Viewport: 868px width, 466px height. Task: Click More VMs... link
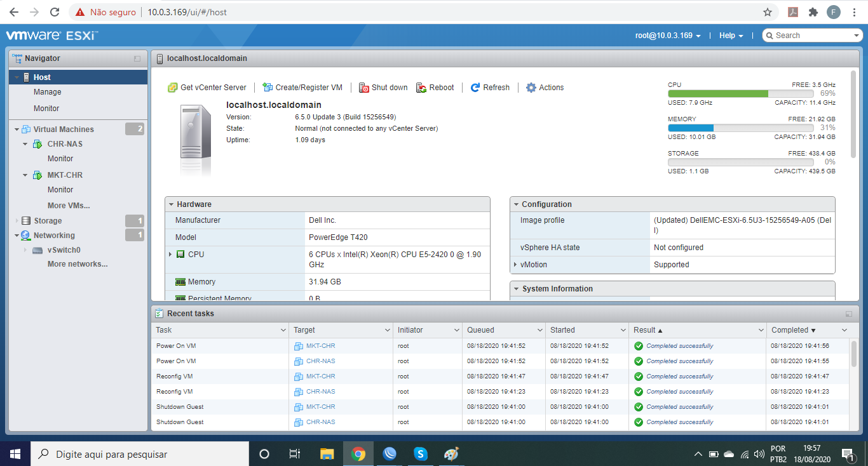[x=69, y=206]
